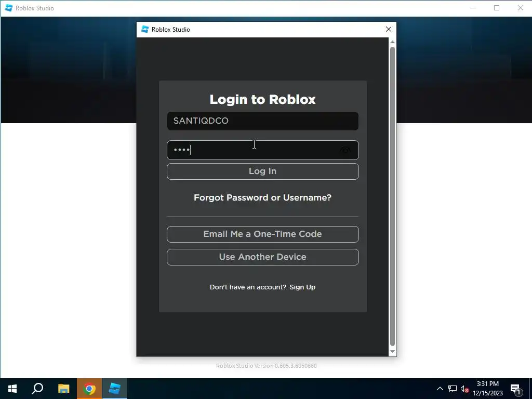The width and height of the screenshot is (532, 399).
Task: Minimize the main Roblox Studio window
Action: 473,8
